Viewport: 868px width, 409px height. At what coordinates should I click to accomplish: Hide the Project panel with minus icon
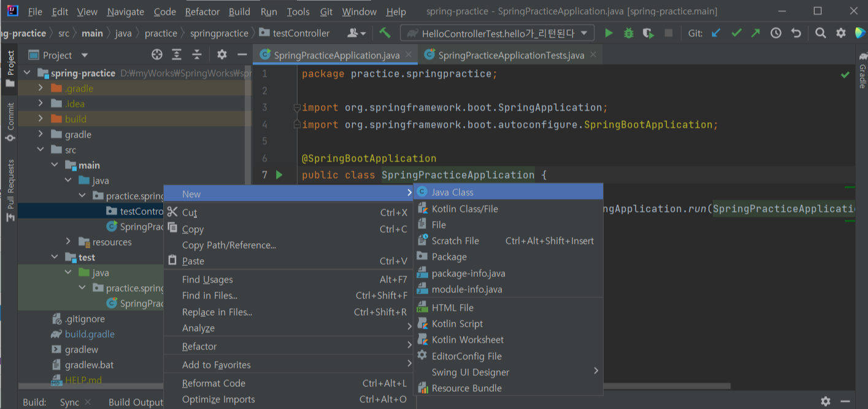242,55
